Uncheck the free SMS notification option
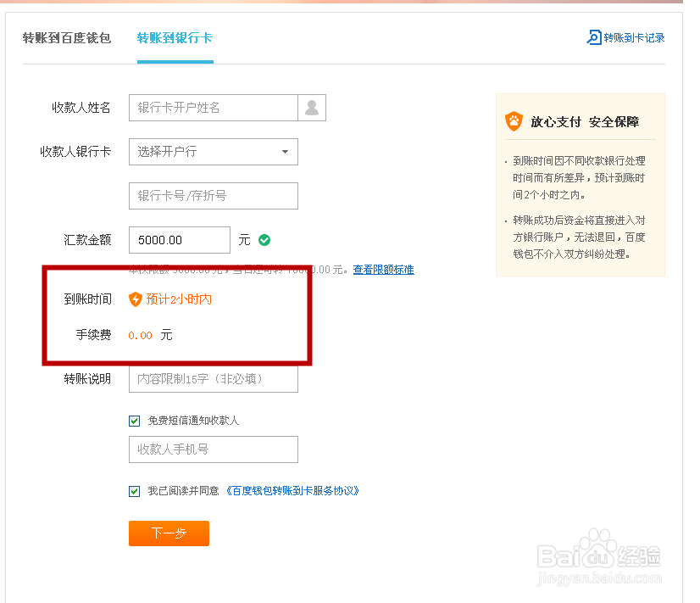The height and width of the screenshot is (603, 700). pos(134,420)
